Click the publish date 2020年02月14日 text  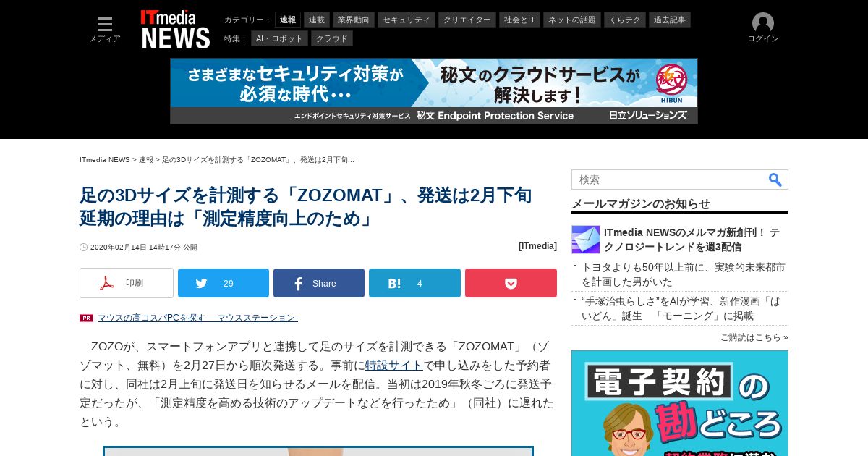pos(144,247)
